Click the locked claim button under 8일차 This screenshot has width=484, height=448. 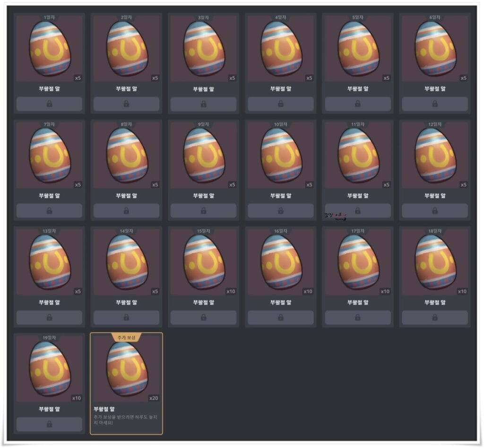(127, 211)
